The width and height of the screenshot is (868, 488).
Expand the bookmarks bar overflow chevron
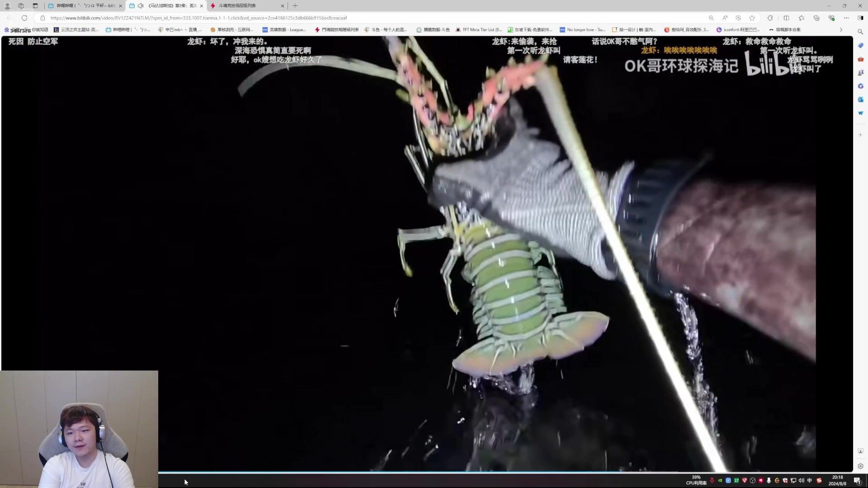841,30
